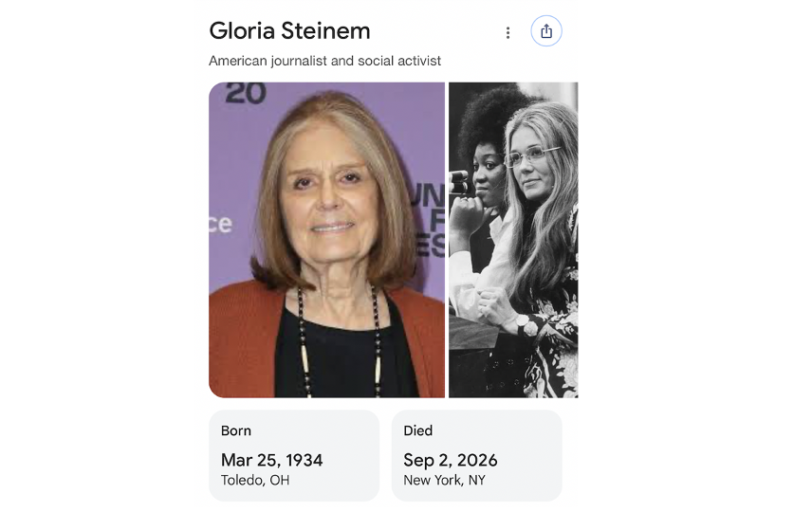Select the birth date "Mar 25, 1934"

tap(272, 460)
